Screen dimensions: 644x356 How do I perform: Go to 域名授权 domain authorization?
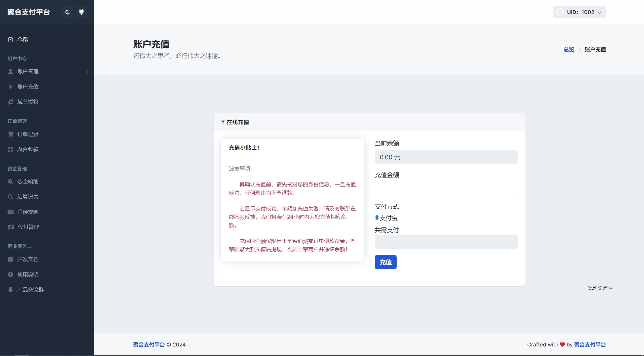pyautogui.click(x=28, y=102)
